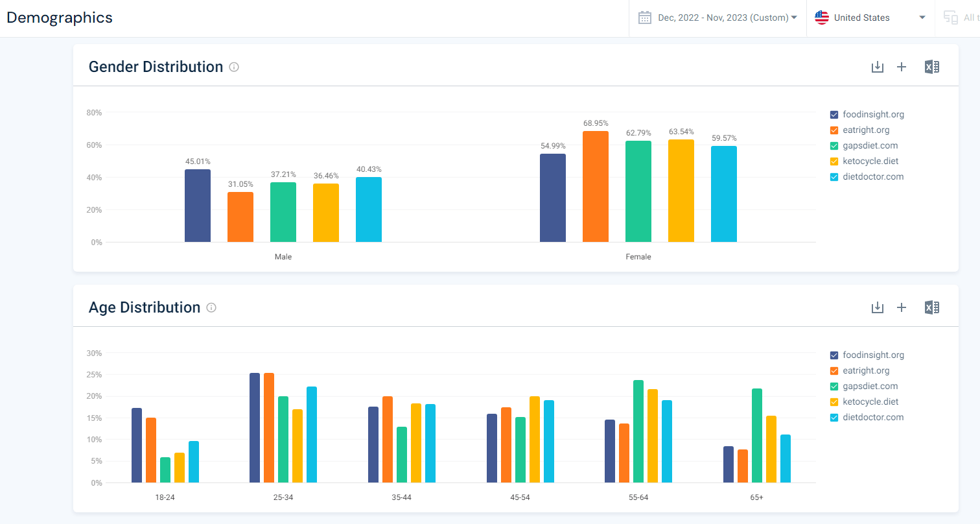Export Age Distribution data to Excel
Screen dimensions: 980x524
(932, 307)
